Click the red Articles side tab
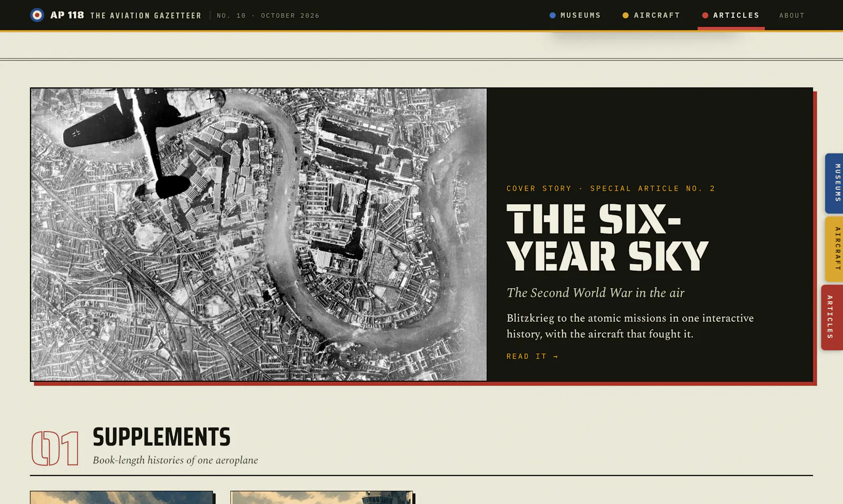 [x=832, y=318]
